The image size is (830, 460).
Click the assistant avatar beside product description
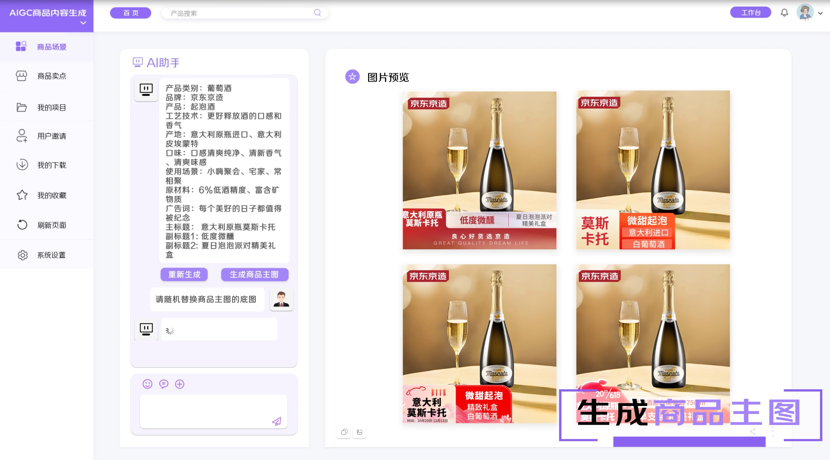pyautogui.click(x=146, y=89)
